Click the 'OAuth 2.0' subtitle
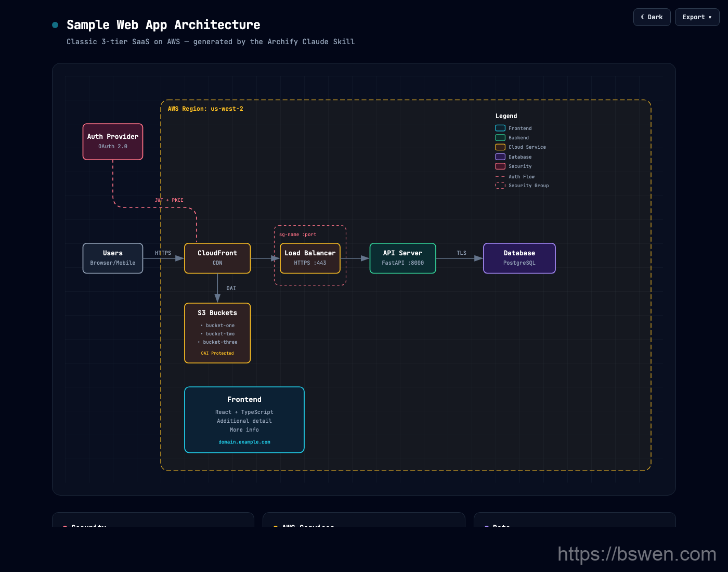Image resolution: width=728 pixels, height=572 pixels. [x=113, y=147]
